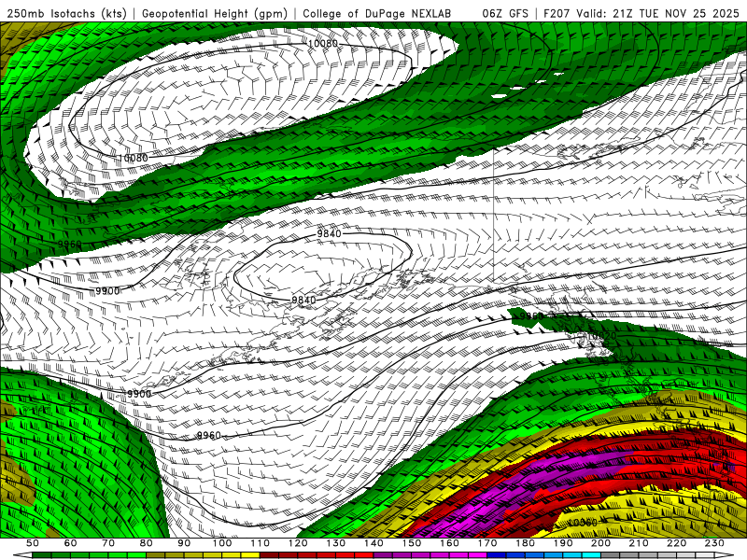
Task: Click the lower 9840 contour label
Action: click(303, 300)
